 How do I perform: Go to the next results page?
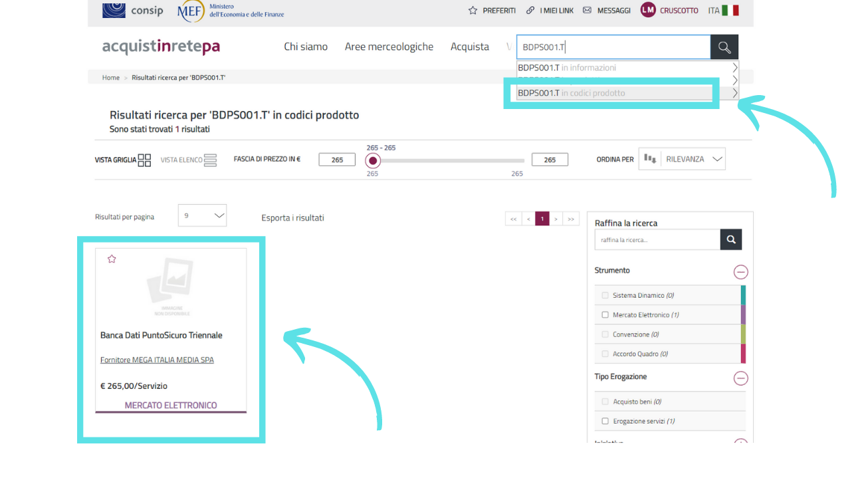[x=556, y=219]
